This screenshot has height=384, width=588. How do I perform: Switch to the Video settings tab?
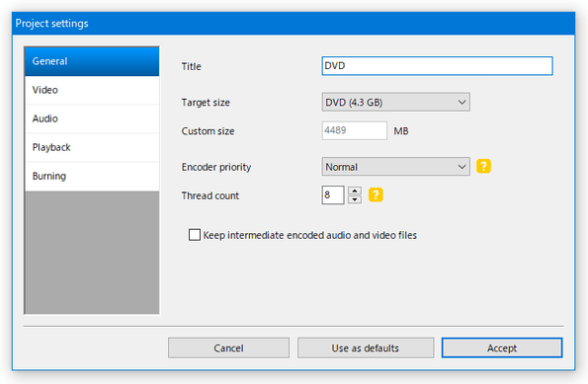coord(92,90)
